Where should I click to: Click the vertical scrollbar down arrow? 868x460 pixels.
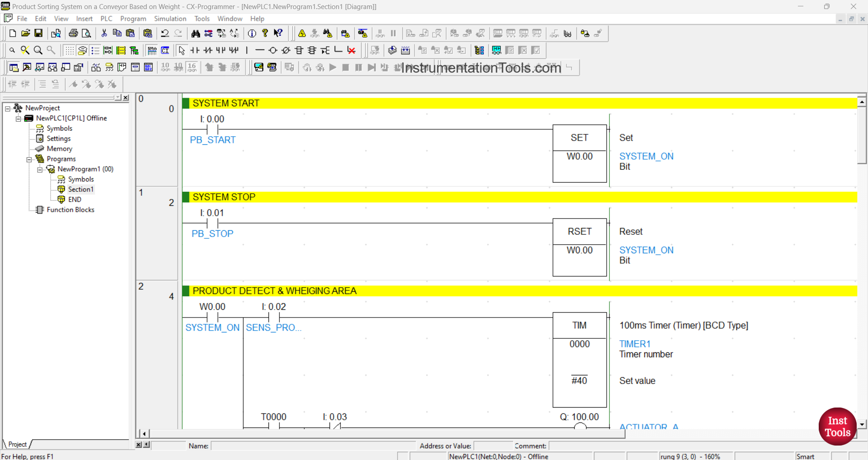(862, 424)
